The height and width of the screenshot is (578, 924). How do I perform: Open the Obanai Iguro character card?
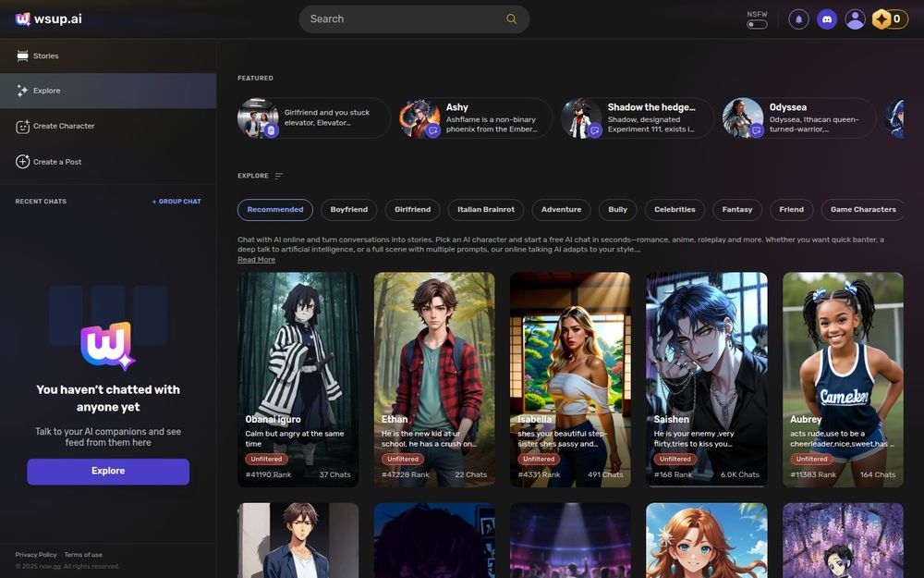298,380
